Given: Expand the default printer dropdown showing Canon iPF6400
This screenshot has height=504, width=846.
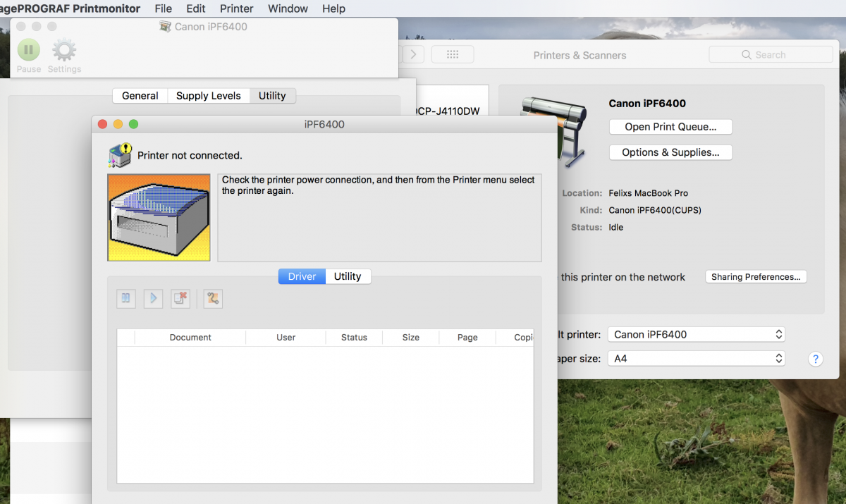Looking at the screenshot, I should [x=697, y=334].
